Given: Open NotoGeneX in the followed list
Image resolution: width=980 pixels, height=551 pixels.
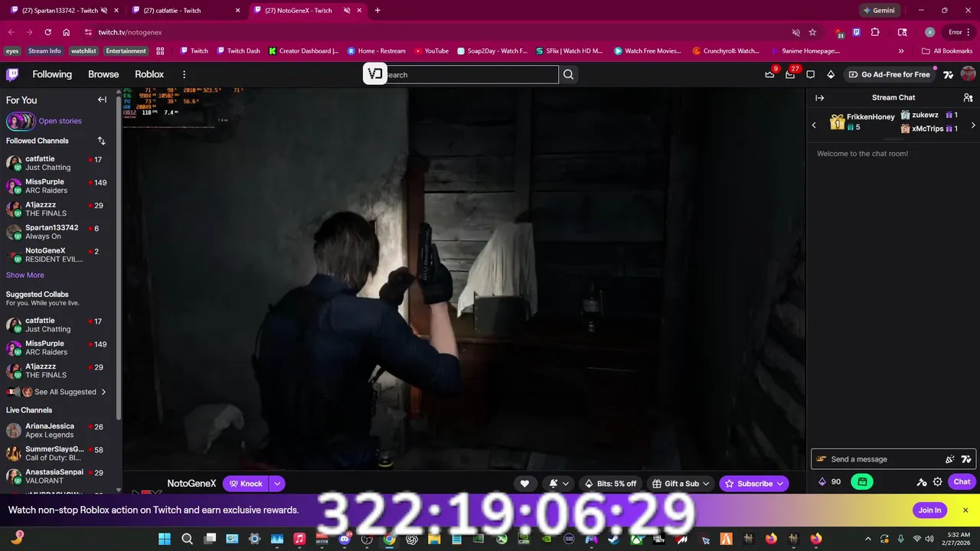Looking at the screenshot, I should (x=58, y=255).
